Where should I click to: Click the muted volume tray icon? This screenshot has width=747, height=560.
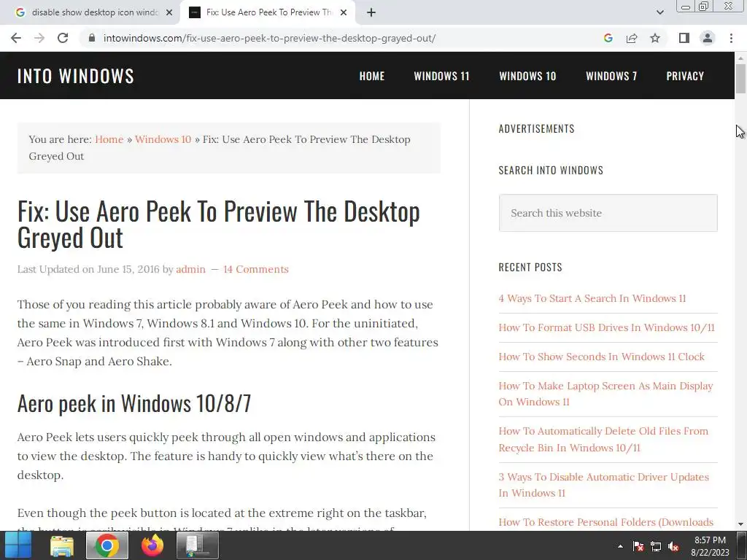tap(673, 546)
